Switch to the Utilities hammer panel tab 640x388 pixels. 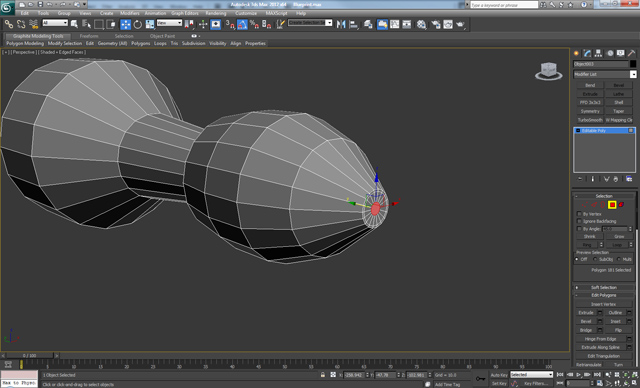[631, 53]
